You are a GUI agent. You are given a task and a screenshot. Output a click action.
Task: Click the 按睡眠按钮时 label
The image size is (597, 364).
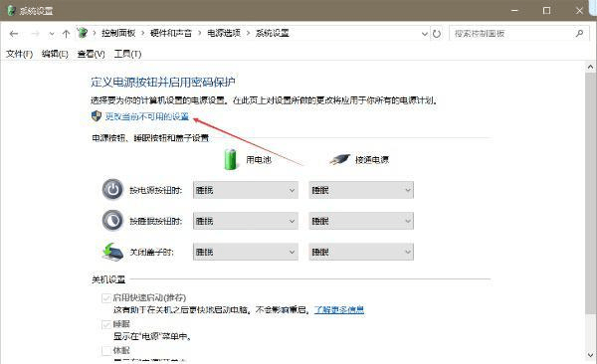tap(156, 221)
